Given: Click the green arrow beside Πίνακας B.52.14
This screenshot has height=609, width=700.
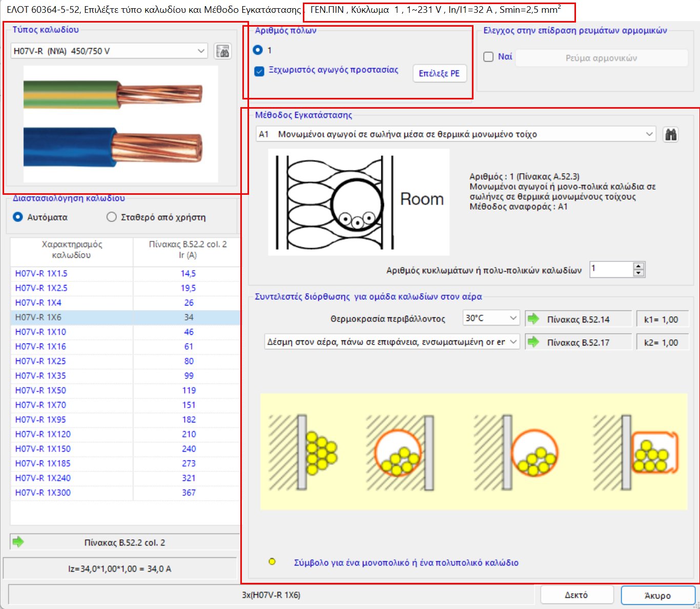Looking at the screenshot, I should tap(534, 318).
